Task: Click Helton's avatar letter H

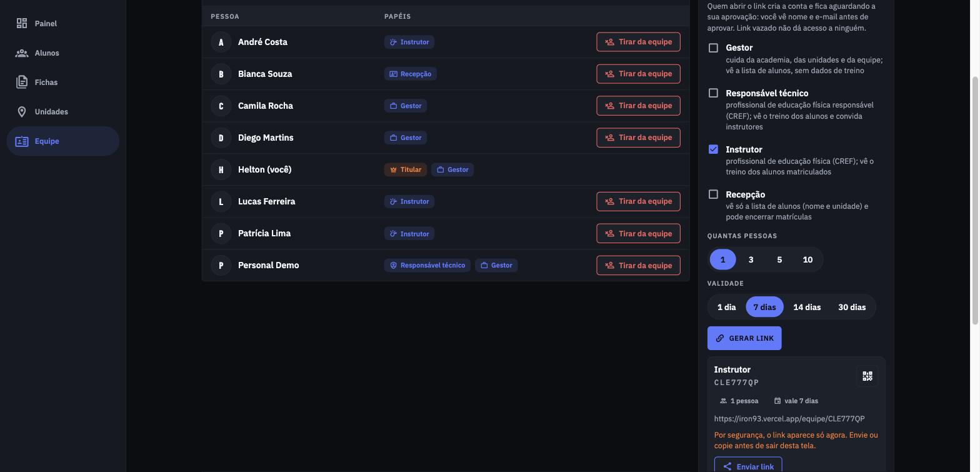Action: pos(221,169)
